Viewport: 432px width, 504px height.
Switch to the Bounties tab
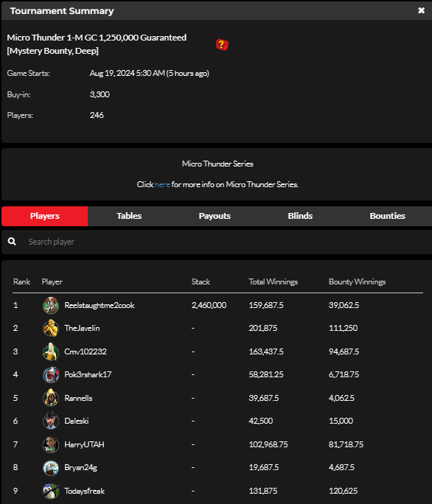[x=387, y=216]
